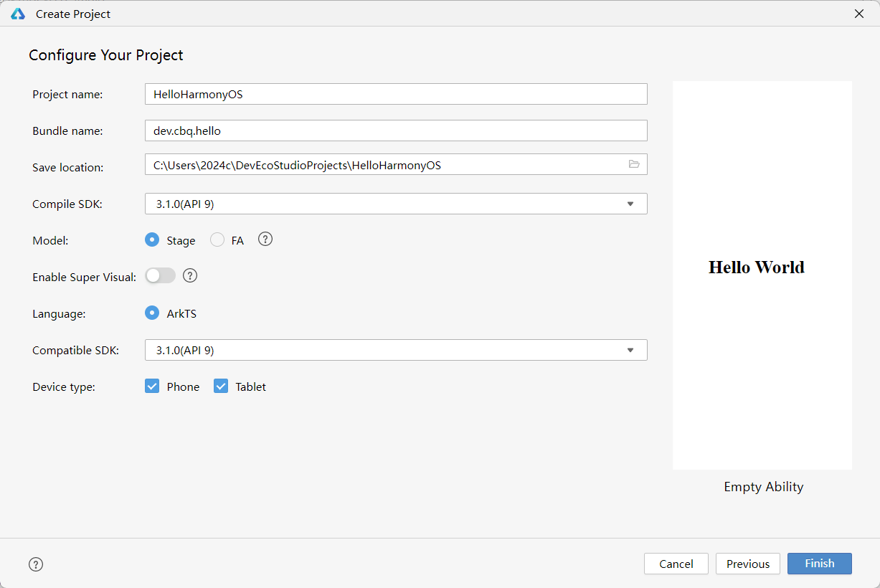Open the help icon beside the Cancel button row

coord(36,564)
